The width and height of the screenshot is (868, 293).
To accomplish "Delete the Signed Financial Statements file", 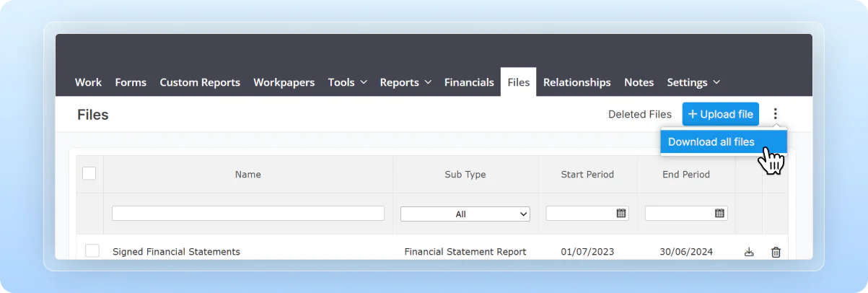I will (776, 252).
